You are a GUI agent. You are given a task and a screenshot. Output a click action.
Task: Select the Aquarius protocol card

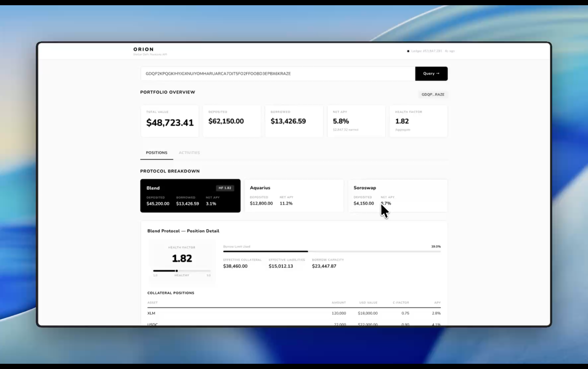click(294, 196)
